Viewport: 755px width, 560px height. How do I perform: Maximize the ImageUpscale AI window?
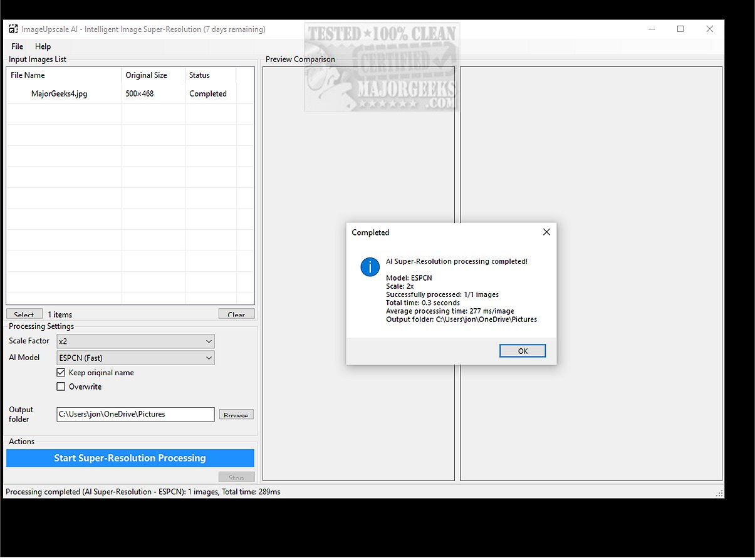click(x=680, y=29)
